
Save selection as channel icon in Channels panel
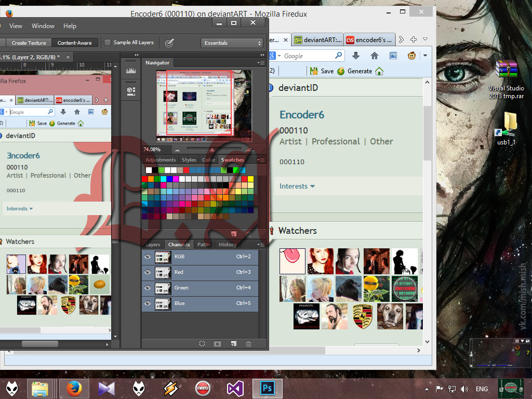click(x=218, y=344)
